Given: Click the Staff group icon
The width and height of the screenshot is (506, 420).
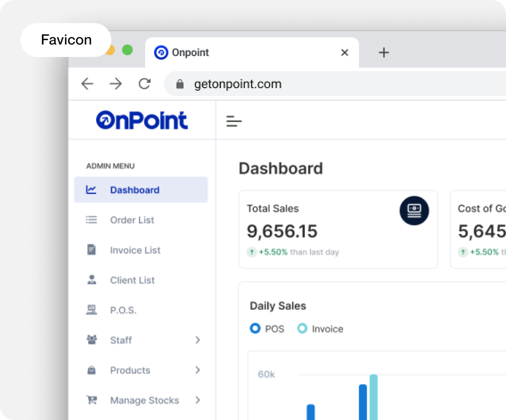Looking at the screenshot, I should pos(92,340).
